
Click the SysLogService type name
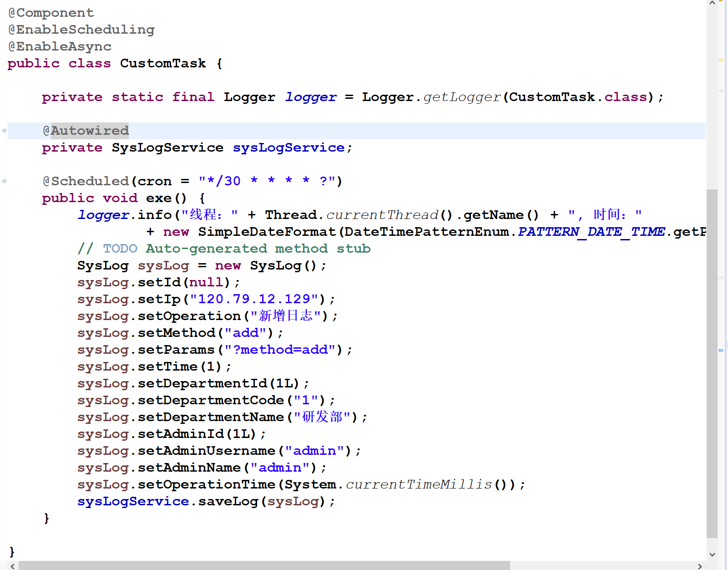click(x=167, y=148)
